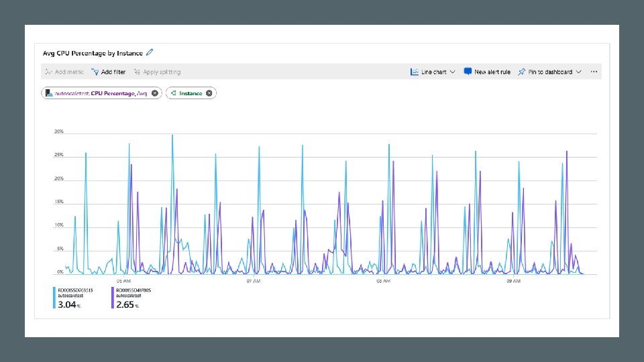The width and height of the screenshot is (644, 362).
Task: Toggle the light blue 3.04% legend series
Action: tap(73, 298)
